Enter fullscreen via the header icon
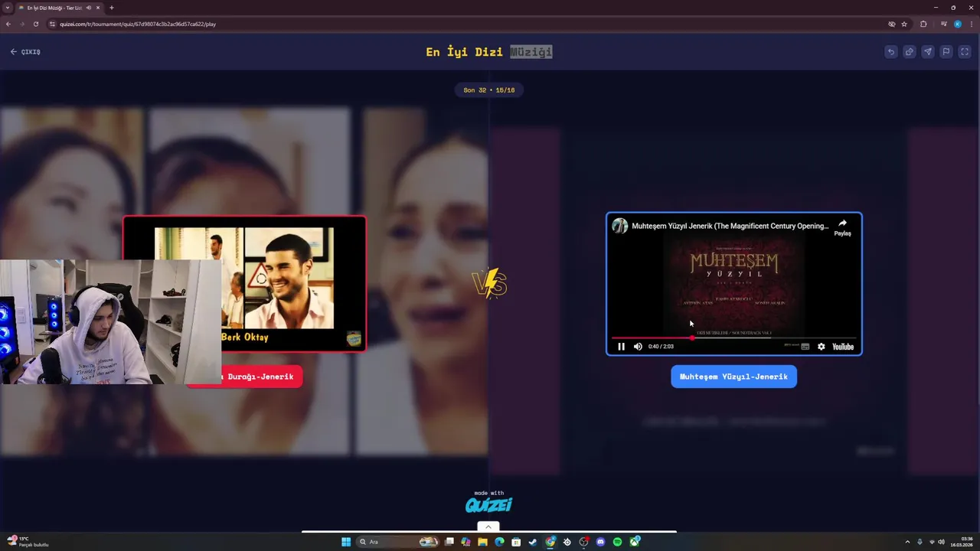The height and width of the screenshot is (551, 980). 964,52
